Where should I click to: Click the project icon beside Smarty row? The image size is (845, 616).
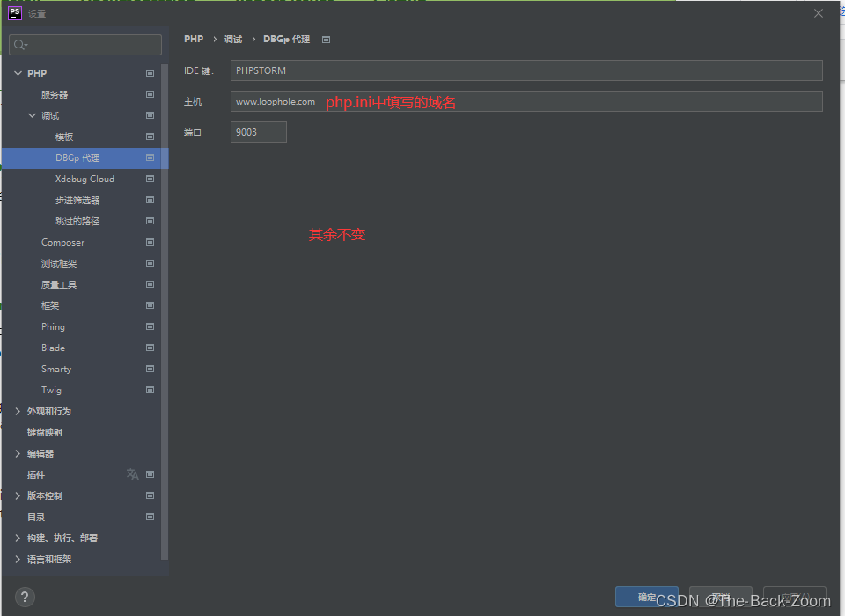pos(150,369)
